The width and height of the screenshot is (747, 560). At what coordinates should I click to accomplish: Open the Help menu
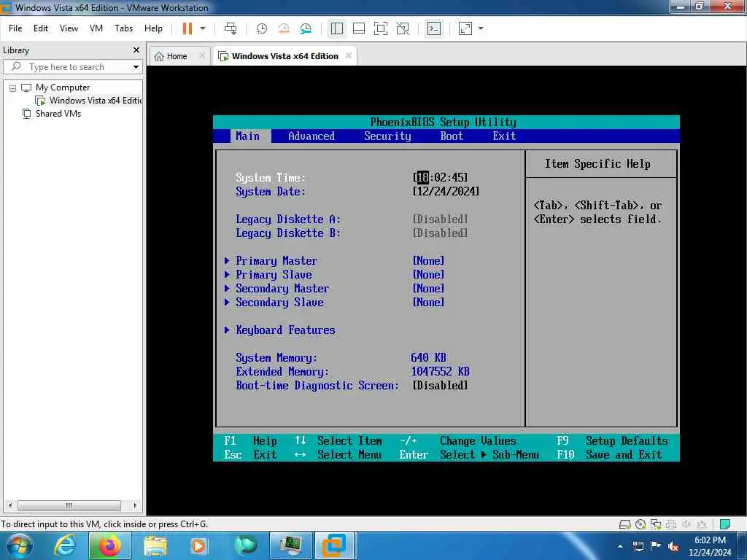[153, 28]
